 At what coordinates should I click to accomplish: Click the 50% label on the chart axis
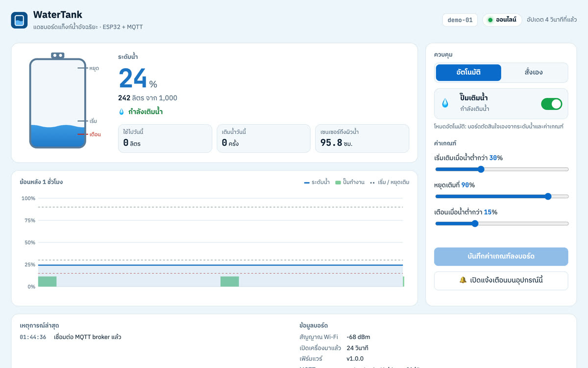pos(30,242)
